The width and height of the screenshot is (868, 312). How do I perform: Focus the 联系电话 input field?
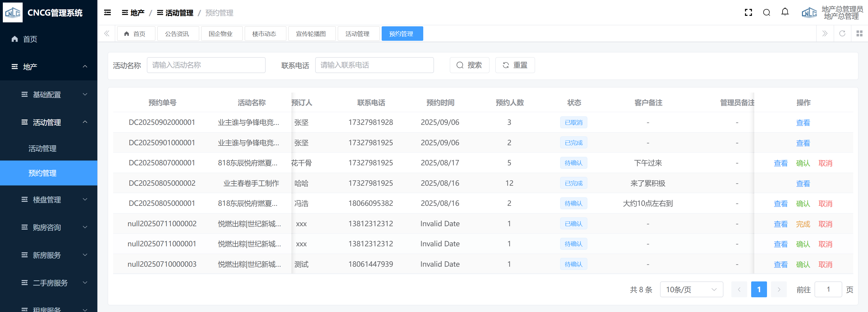pos(374,65)
